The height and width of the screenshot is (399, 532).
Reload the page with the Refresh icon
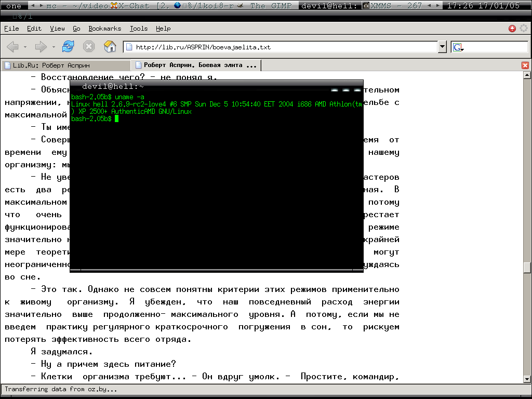point(68,46)
